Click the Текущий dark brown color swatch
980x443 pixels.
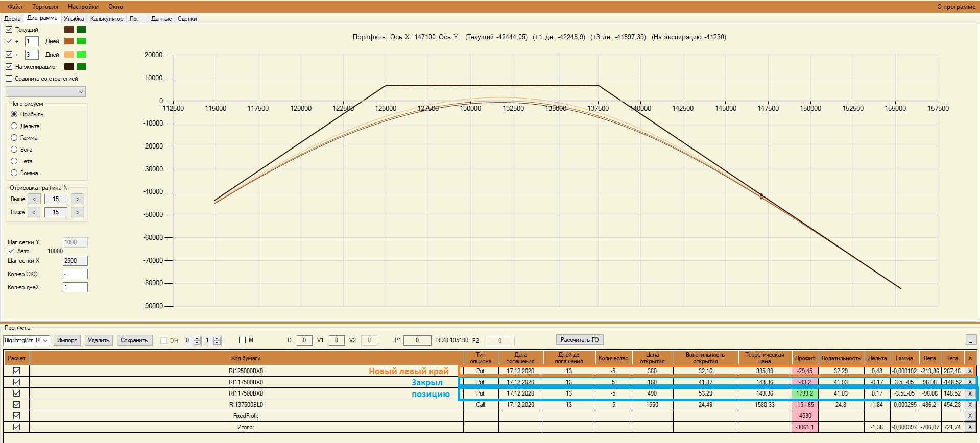click(69, 30)
